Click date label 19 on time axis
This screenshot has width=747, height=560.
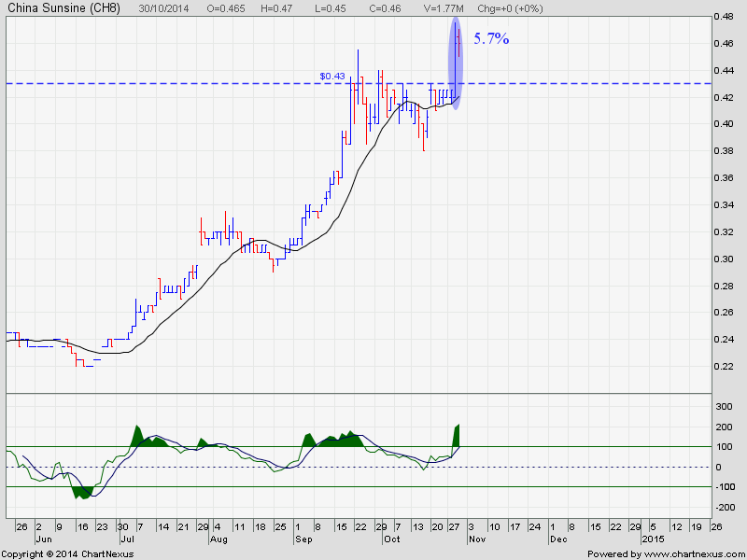696,527
